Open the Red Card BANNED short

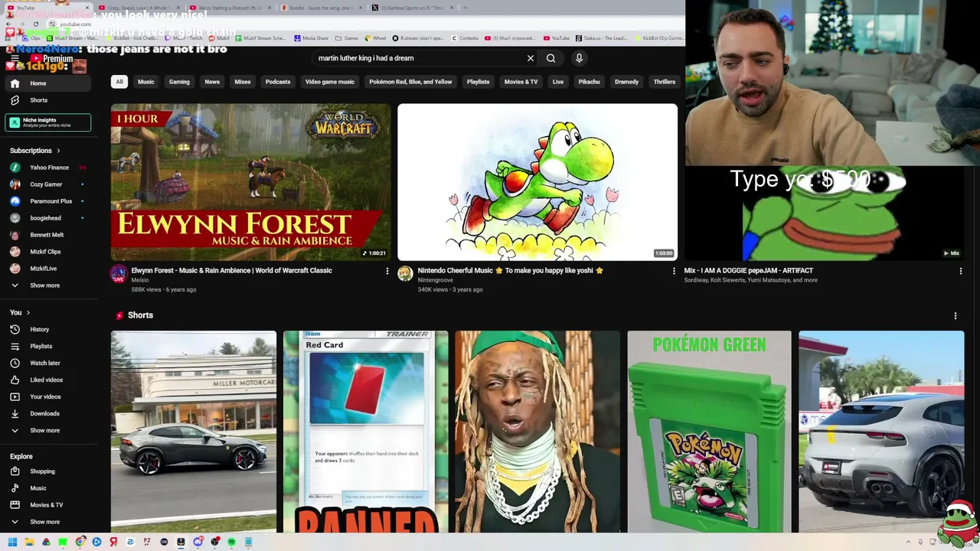pyautogui.click(x=365, y=432)
